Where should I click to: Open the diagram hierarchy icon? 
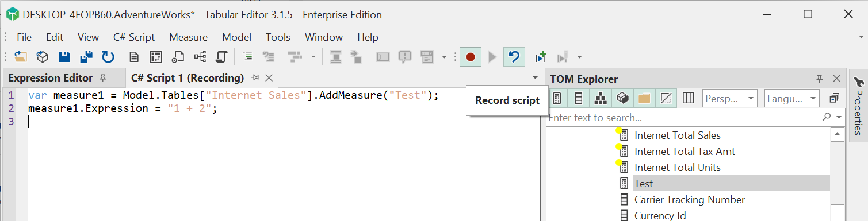(200, 57)
